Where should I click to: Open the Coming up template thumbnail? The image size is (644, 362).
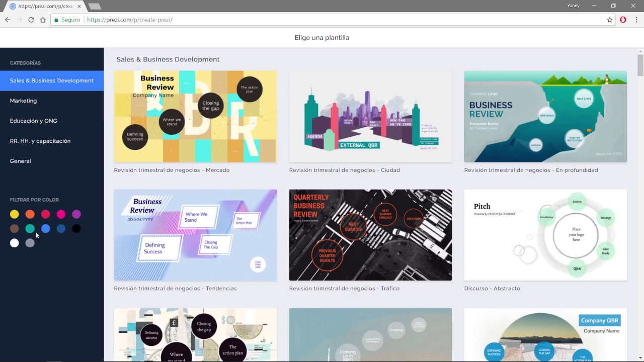(x=370, y=335)
